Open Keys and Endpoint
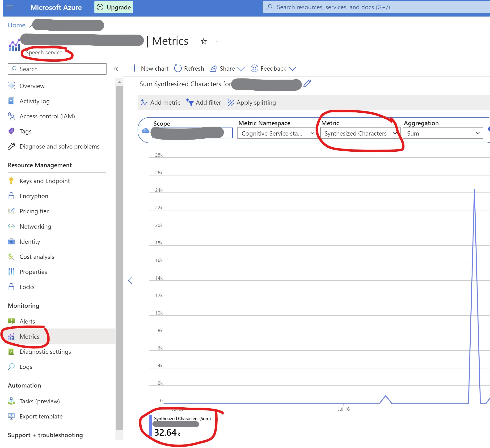Viewport: 490px width, 448px height. click(x=45, y=181)
